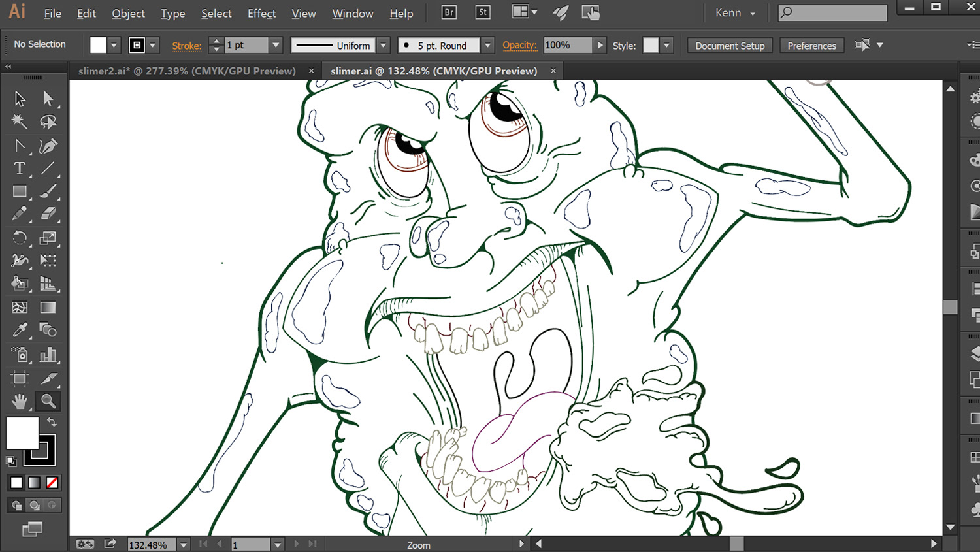Enable Draw Inside mode
This screenshot has height=552, width=980.
pos(52,505)
